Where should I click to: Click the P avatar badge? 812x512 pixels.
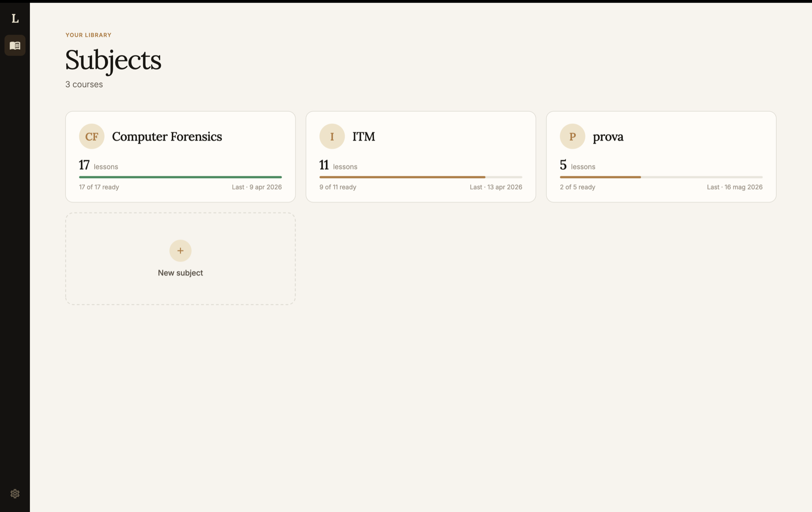coord(572,136)
